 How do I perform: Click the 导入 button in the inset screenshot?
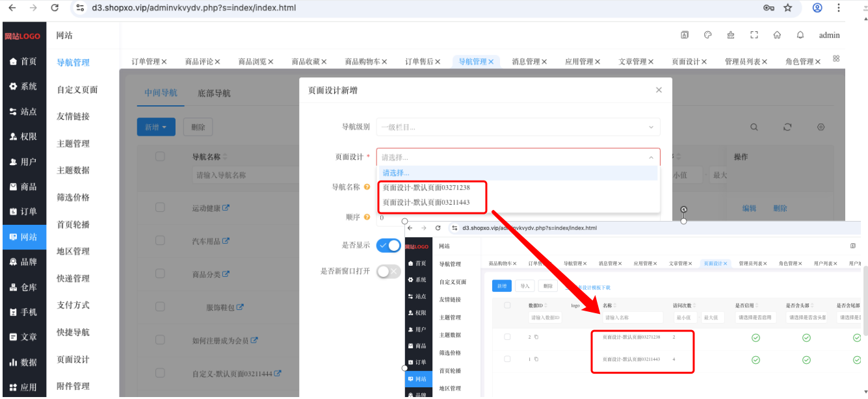[x=524, y=286]
